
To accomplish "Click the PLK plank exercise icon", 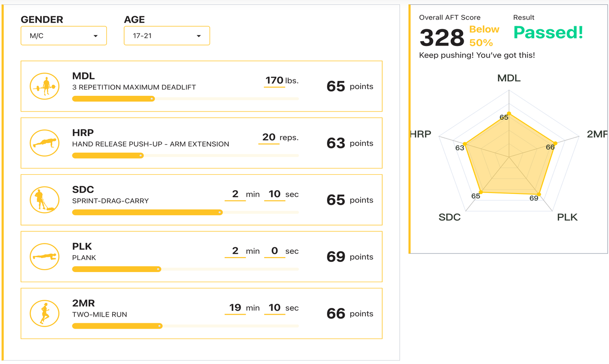I will click(x=44, y=256).
